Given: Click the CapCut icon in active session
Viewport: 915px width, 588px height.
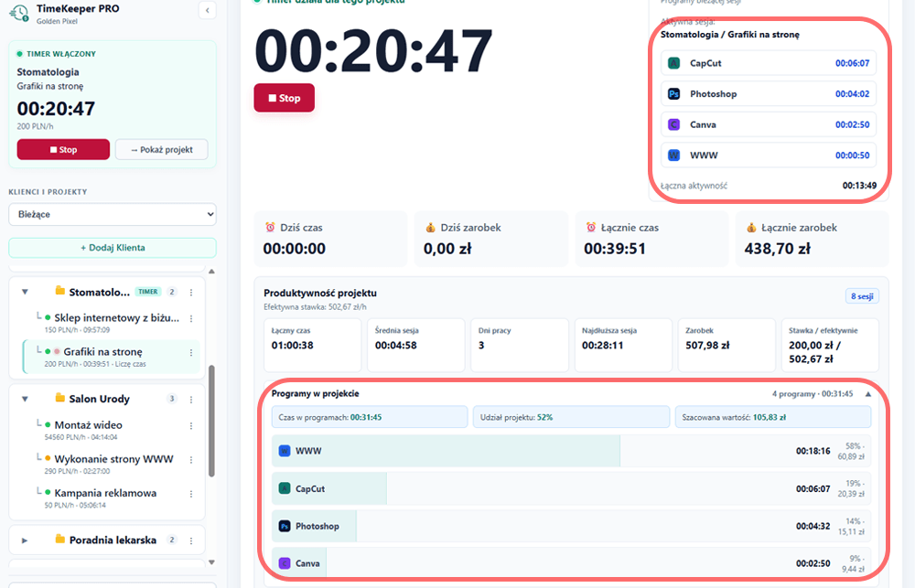Looking at the screenshot, I should coord(674,63).
